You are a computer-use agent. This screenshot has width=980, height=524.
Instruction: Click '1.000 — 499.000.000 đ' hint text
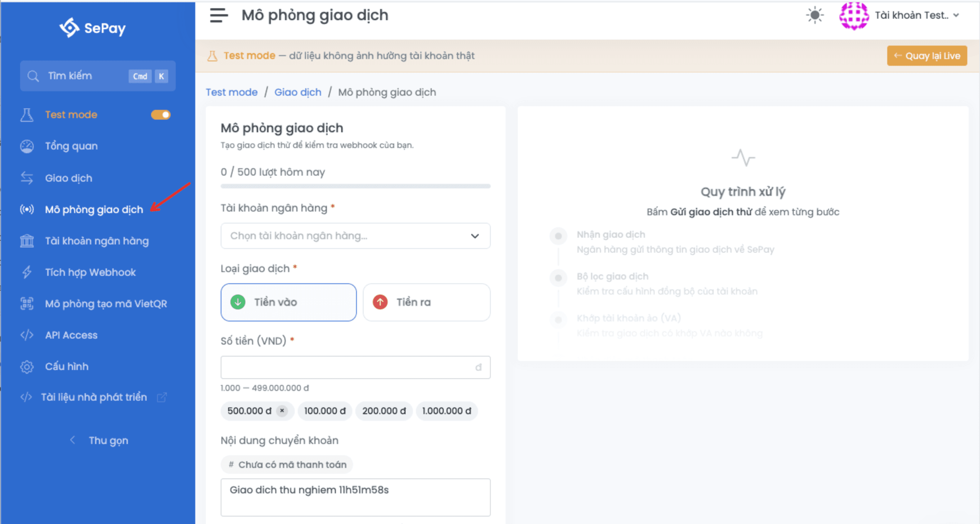(265, 388)
